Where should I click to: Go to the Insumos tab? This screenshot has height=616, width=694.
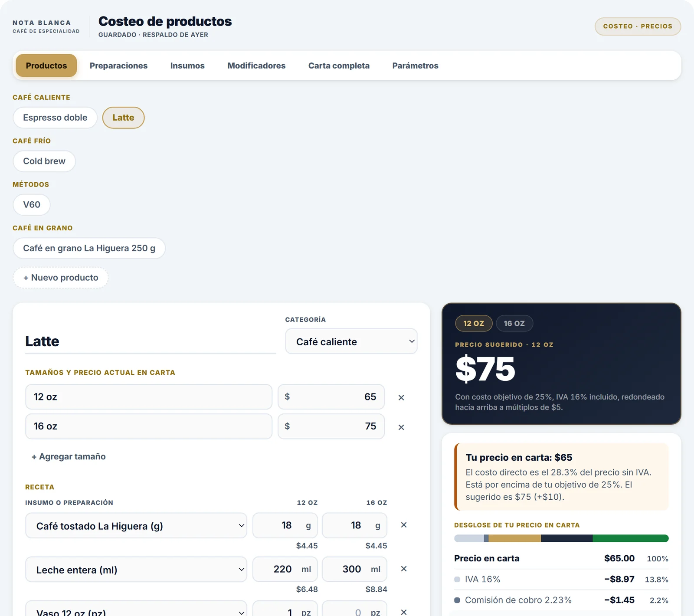(187, 66)
